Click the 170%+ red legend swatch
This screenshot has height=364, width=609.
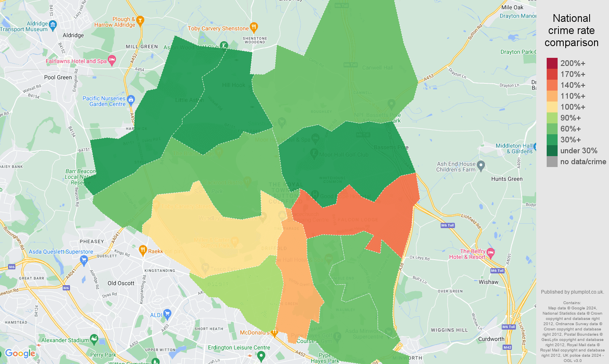[552, 74]
